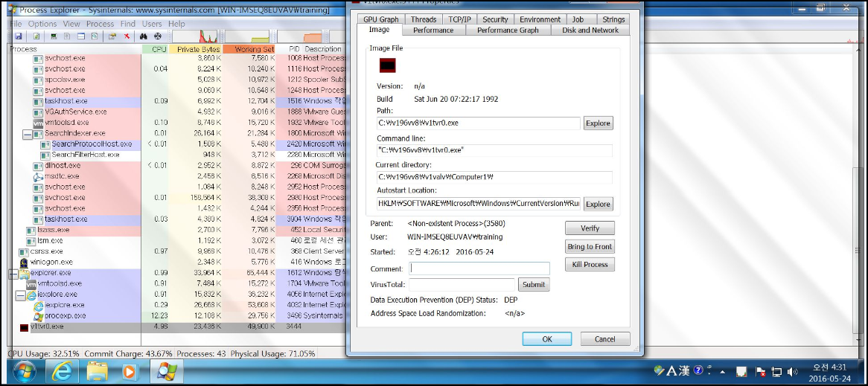
Task: Open Internet Explorer from the taskbar
Action: [x=62, y=371]
